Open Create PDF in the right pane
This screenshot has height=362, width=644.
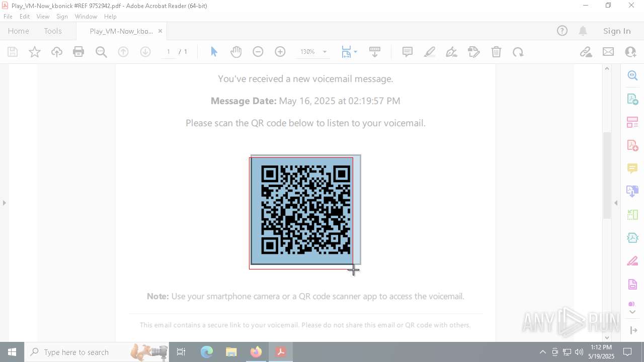click(x=632, y=145)
